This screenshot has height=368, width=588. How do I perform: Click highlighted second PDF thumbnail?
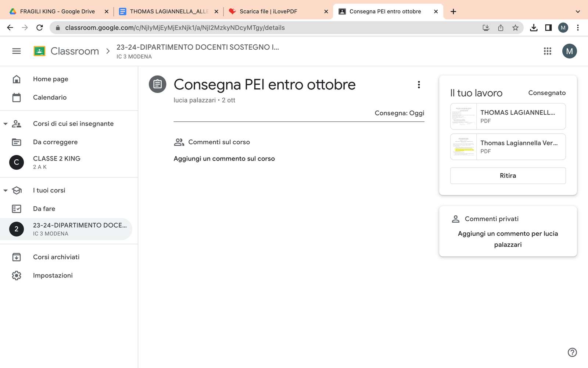463,147
